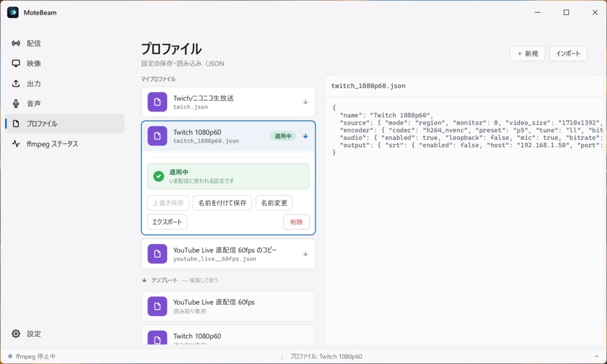This screenshot has height=364, width=607.
Task: Open the 音声 microphone icon
Action: click(x=16, y=104)
